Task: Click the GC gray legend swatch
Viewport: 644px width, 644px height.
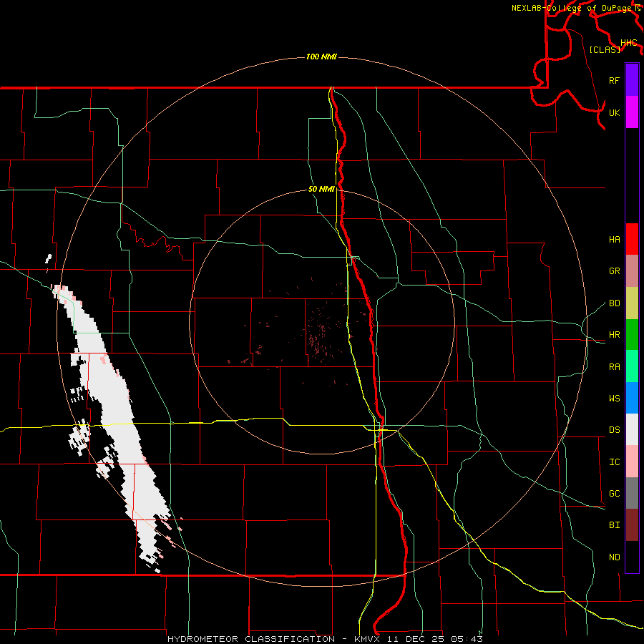Action: point(632,493)
